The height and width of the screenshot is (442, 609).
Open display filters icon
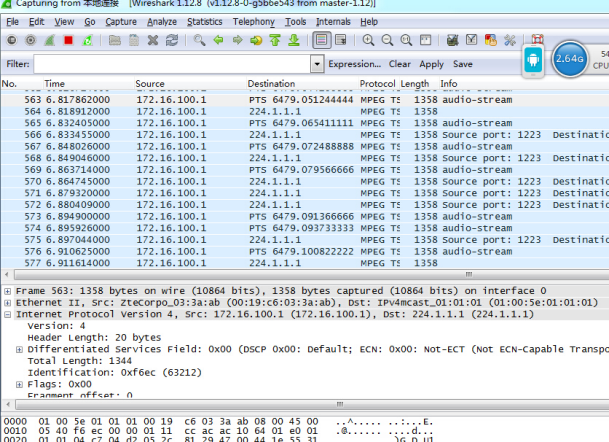[472, 40]
